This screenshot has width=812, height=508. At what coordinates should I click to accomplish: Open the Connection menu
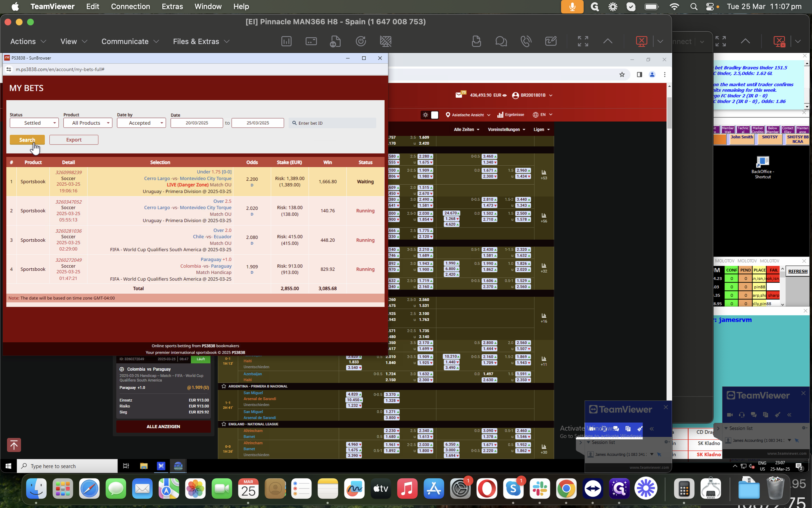pyautogui.click(x=131, y=7)
